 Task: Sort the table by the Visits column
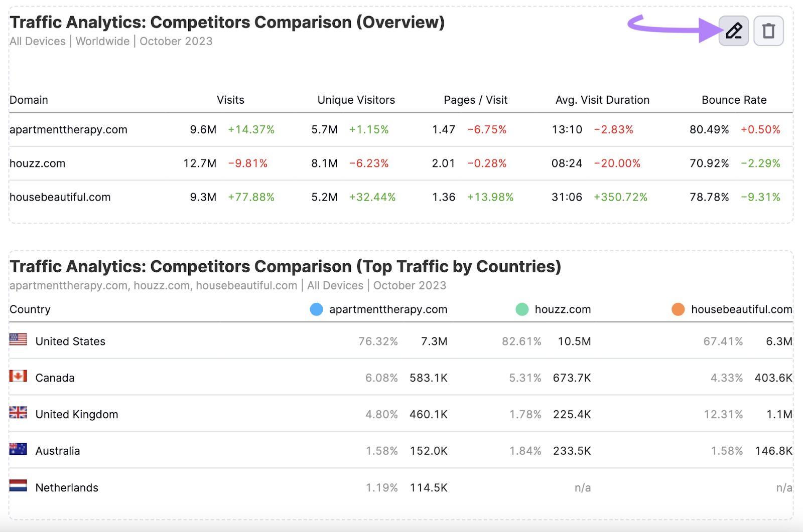pyautogui.click(x=230, y=100)
